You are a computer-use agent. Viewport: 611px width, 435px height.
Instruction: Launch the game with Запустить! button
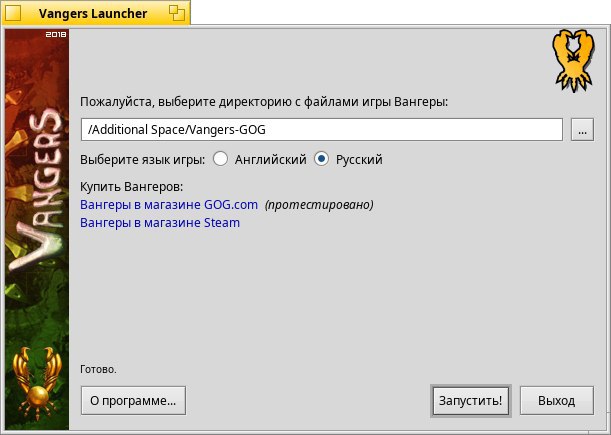[x=471, y=400]
